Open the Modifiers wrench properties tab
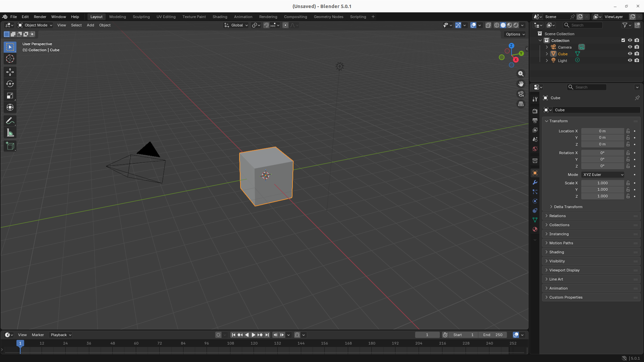 [x=535, y=182]
